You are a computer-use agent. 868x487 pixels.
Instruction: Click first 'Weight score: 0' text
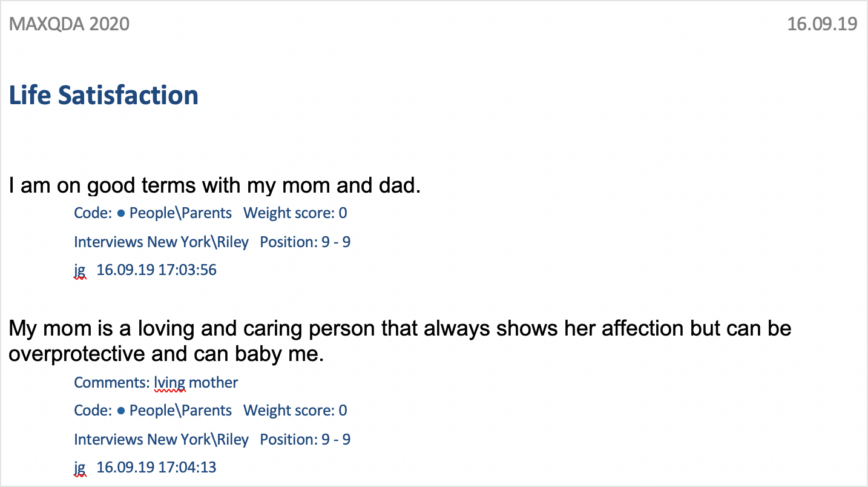[x=295, y=213]
